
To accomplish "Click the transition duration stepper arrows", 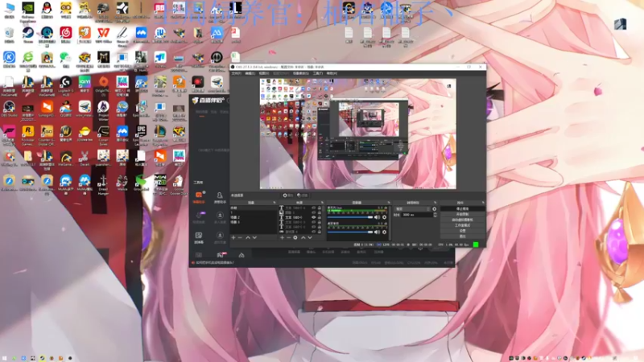I will coord(435,215).
